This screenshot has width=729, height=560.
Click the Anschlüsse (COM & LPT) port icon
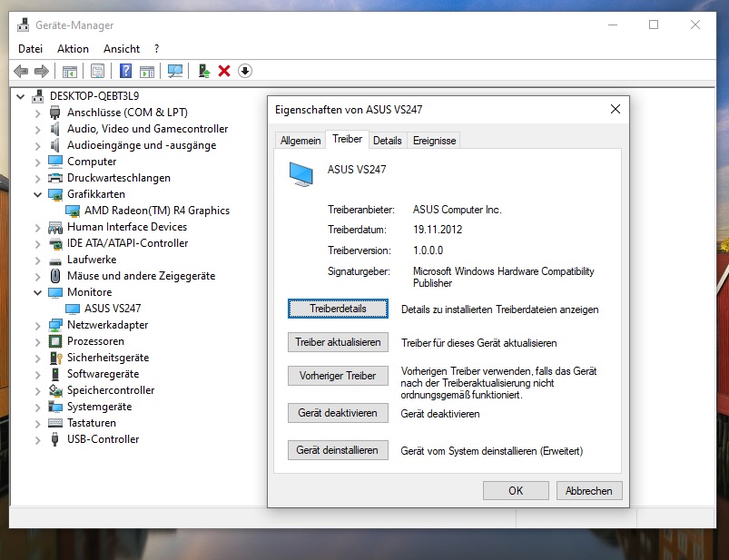(x=54, y=113)
